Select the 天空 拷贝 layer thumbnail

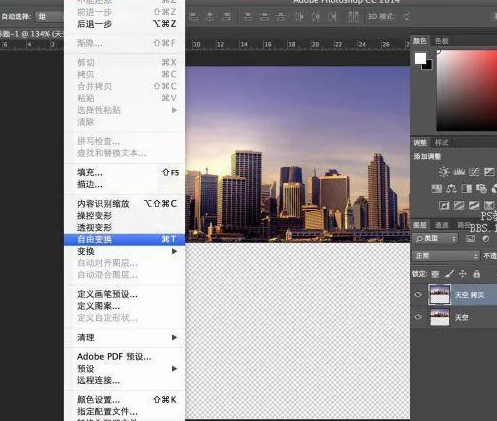tap(439, 295)
